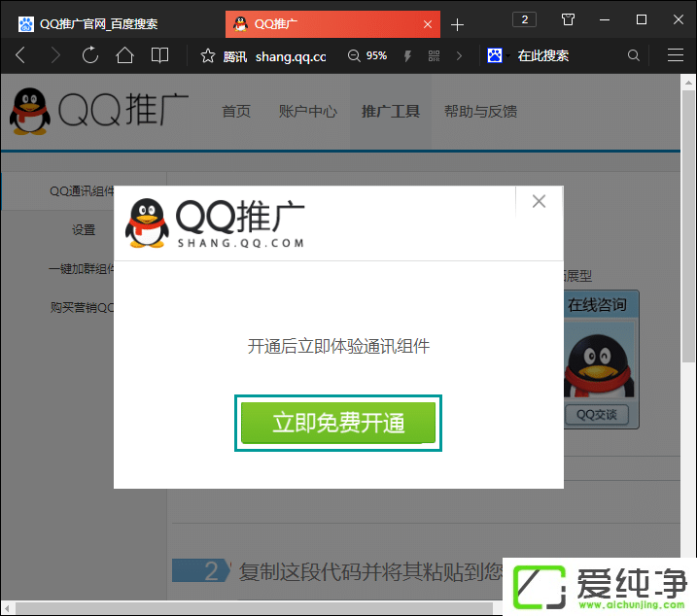This screenshot has height=616, width=697.
Task: Click the browser forward arrow
Action: pyautogui.click(x=55, y=55)
